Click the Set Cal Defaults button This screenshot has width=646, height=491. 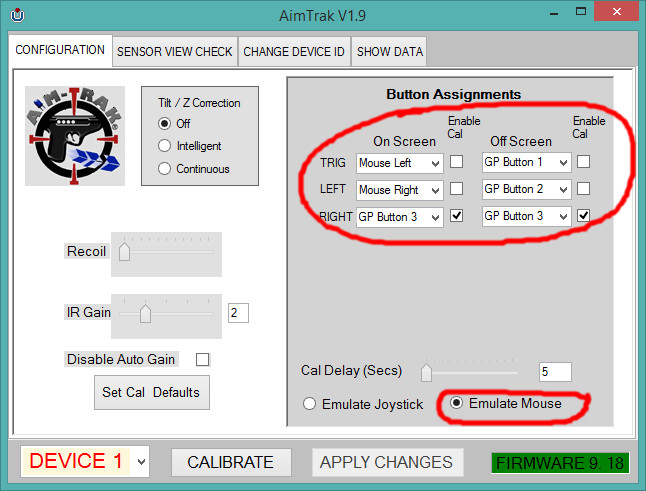click(x=151, y=392)
